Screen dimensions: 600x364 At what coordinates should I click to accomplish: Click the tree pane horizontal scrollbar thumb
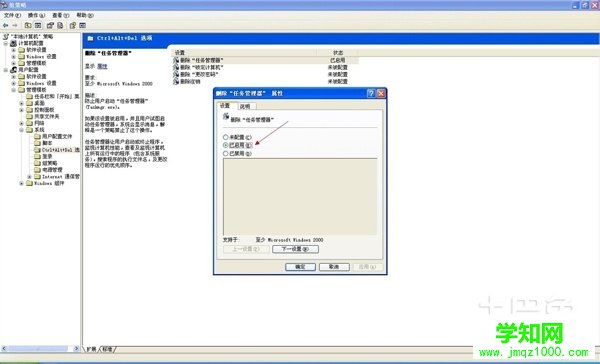38,349
